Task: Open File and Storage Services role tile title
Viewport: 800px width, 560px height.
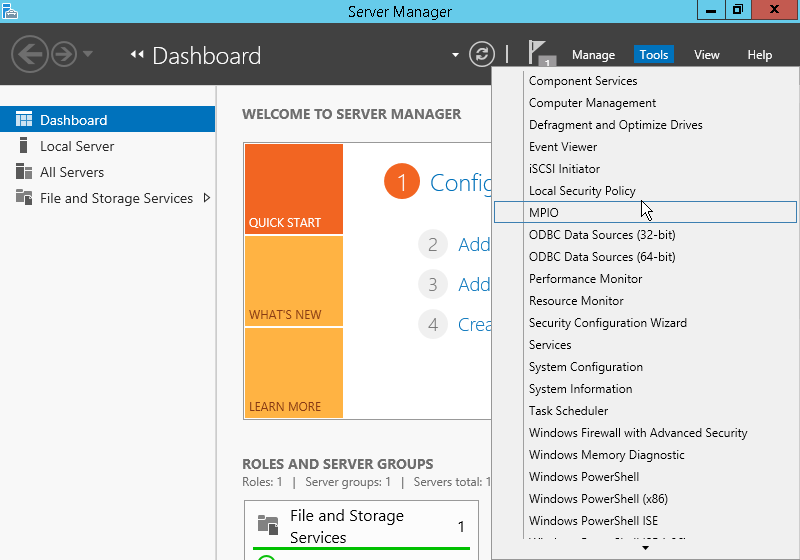Action: 347,526
